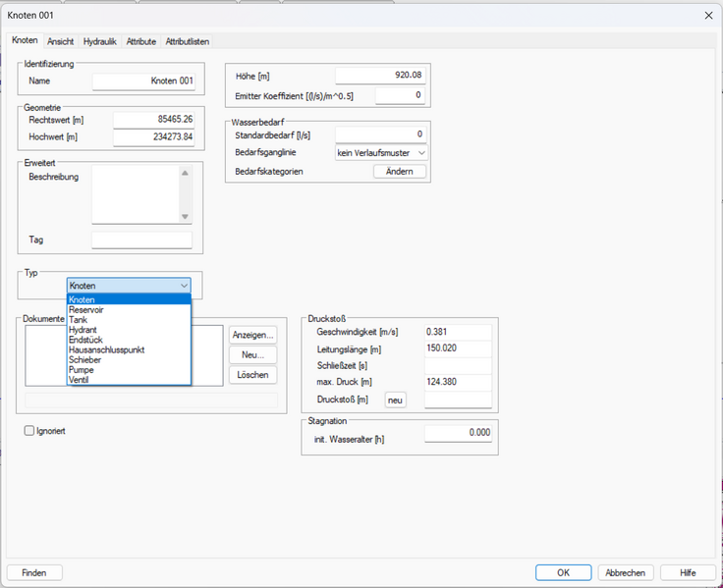This screenshot has width=723, height=588.
Task: Click the Emitter Koeffizient field
Action: (x=400, y=95)
